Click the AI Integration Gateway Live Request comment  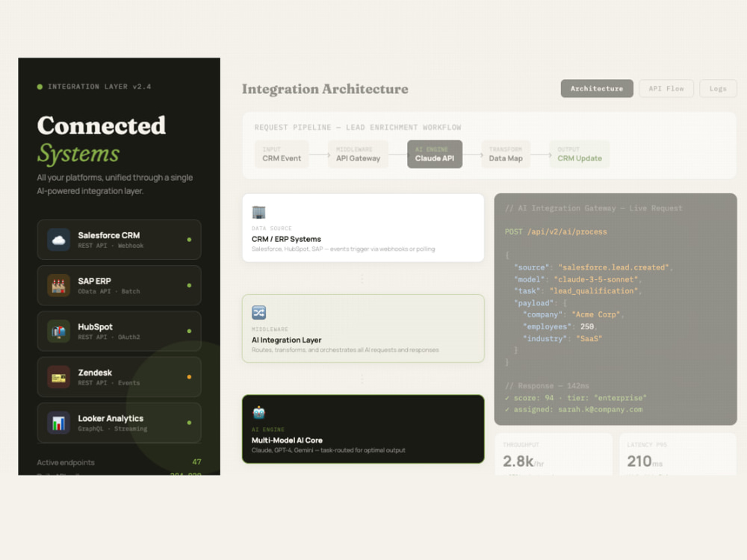pyautogui.click(x=594, y=208)
